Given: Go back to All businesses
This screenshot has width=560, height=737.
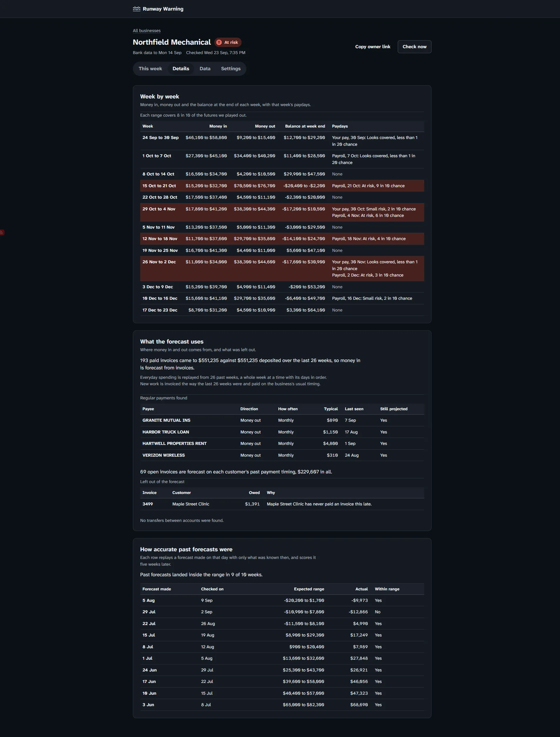Looking at the screenshot, I should pos(147,31).
